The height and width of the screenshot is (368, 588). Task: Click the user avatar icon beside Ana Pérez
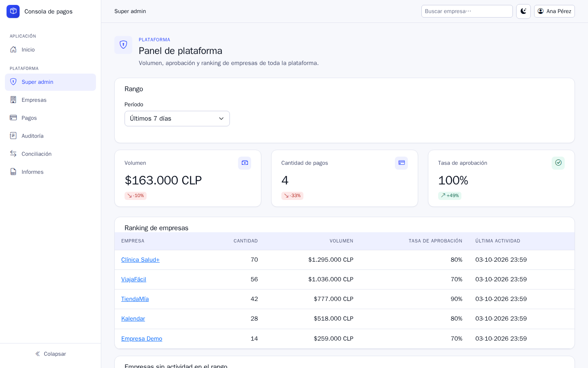point(541,11)
